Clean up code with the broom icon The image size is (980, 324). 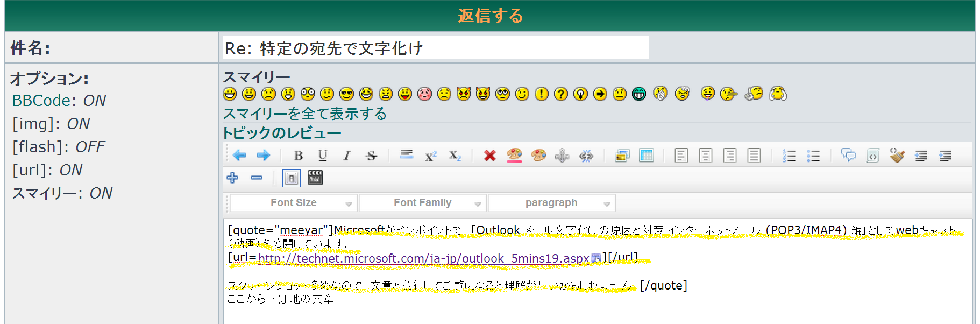pos(897,156)
